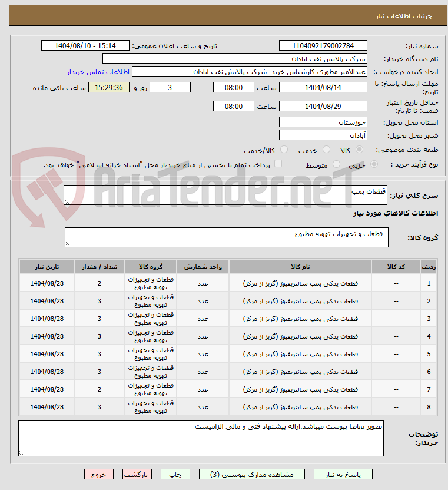
Task: Click the شرح کلی نیاز textarea قطعات پمپ
Action: (225, 195)
